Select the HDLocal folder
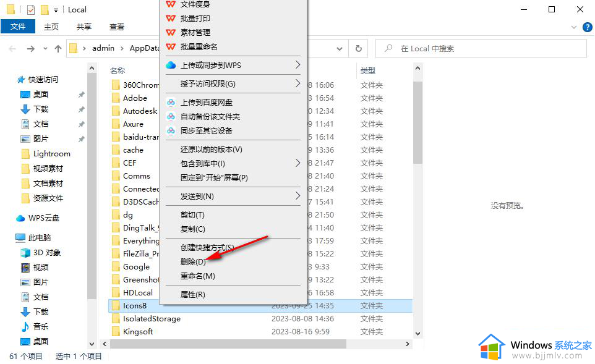 coord(138,293)
